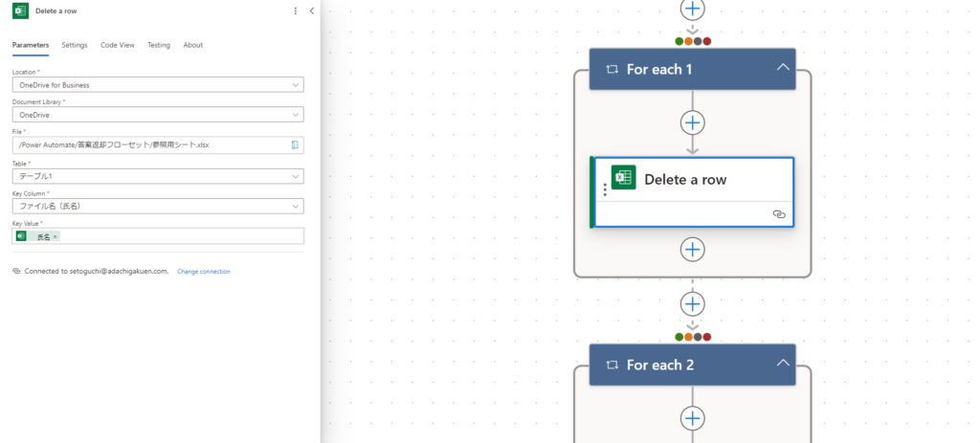Image resolution: width=980 pixels, height=443 pixels.
Task: Collapse the For each 2 loop
Action: pos(783,363)
